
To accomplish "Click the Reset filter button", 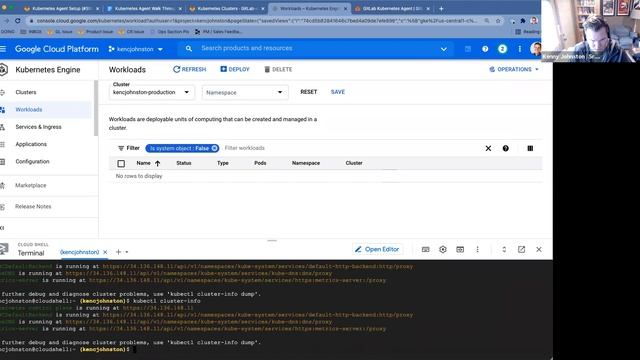I will click(x=309, y=92).
